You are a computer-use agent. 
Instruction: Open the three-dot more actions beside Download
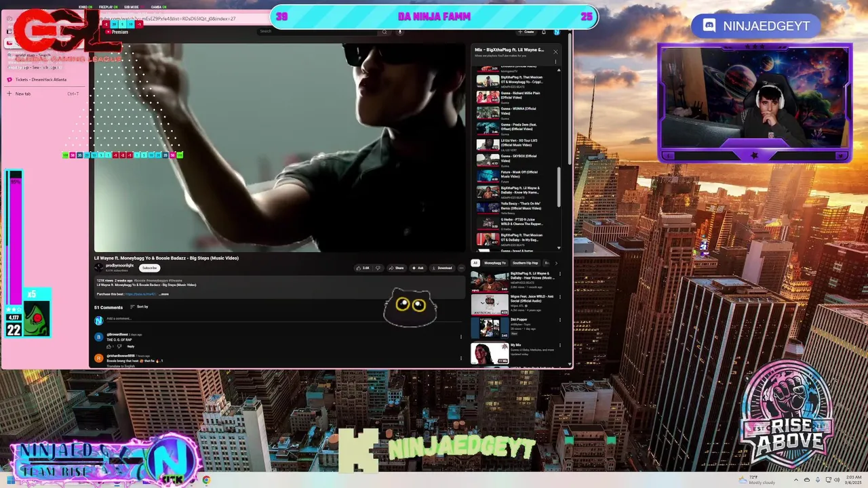pos(461,268)
